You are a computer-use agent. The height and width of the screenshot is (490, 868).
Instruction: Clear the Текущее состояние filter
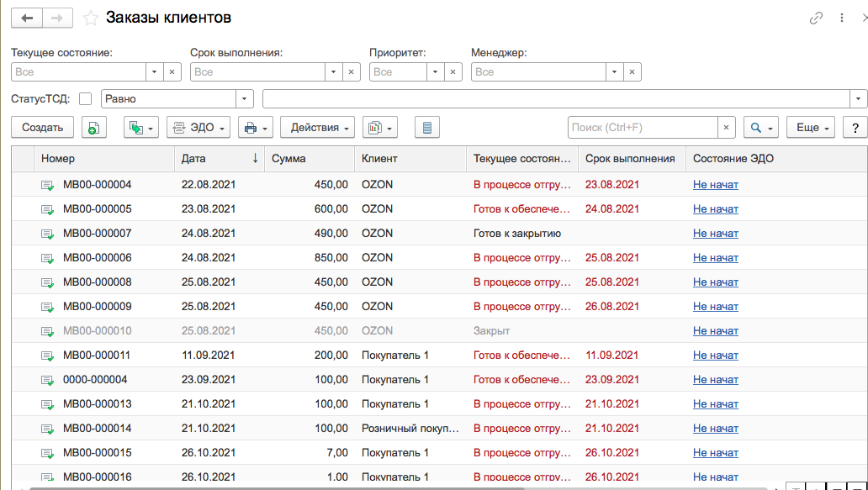coord(172,72)
